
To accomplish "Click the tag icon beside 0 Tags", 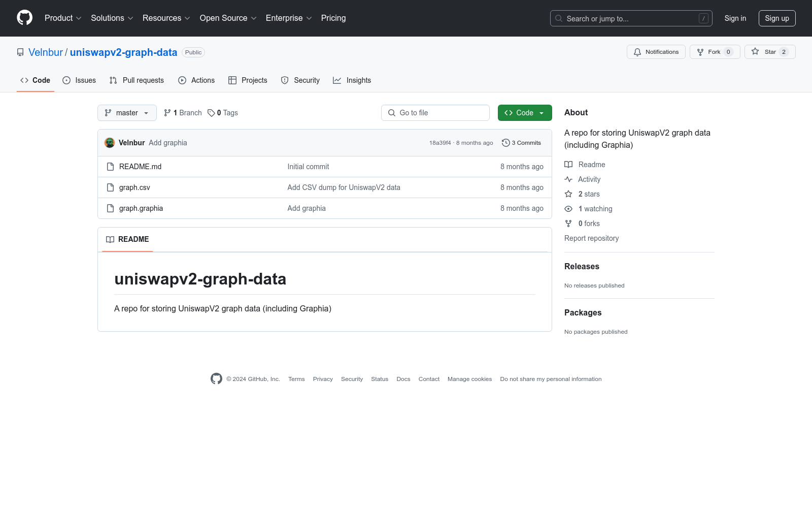I will point(211,113).
